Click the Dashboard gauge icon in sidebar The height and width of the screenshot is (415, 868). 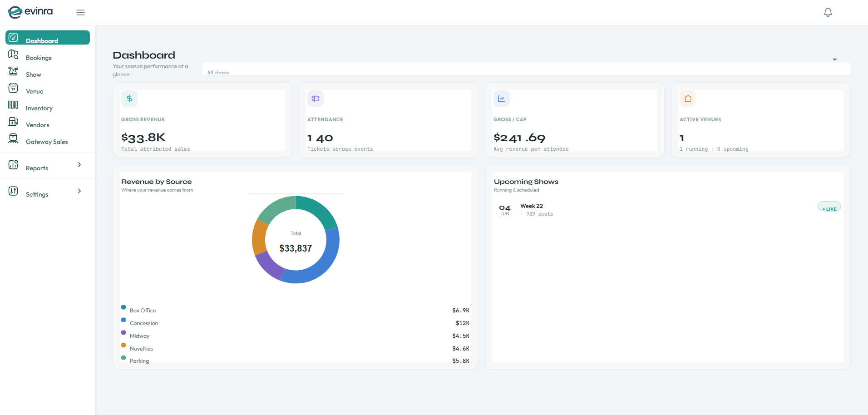(x=13, y=37)
